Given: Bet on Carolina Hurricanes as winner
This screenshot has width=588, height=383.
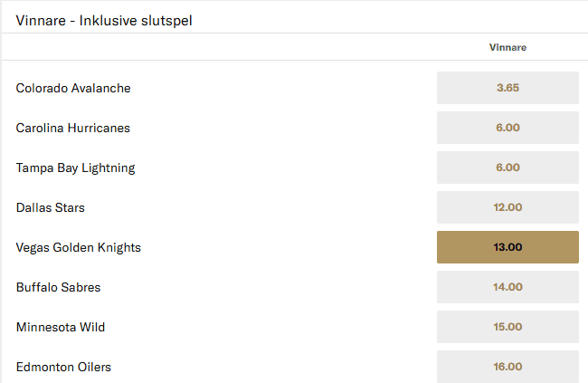Looking at the screenshot, I should coord(507,128).
